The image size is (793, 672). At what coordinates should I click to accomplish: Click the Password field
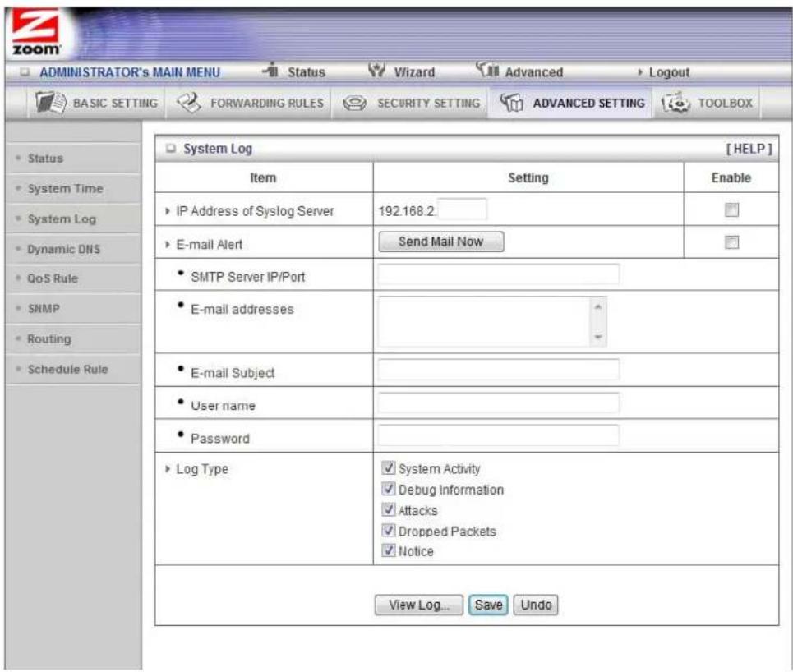click(x=498, y=435)
